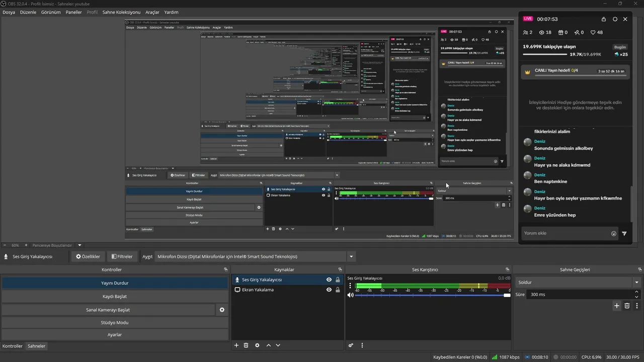
Task: Move the selected source up
Action: click(269, 345)
